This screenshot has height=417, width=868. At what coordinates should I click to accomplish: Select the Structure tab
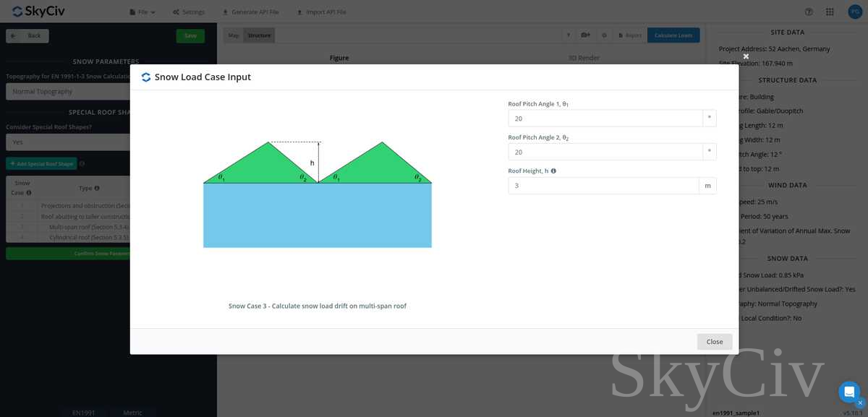click(x=259, y=35)
